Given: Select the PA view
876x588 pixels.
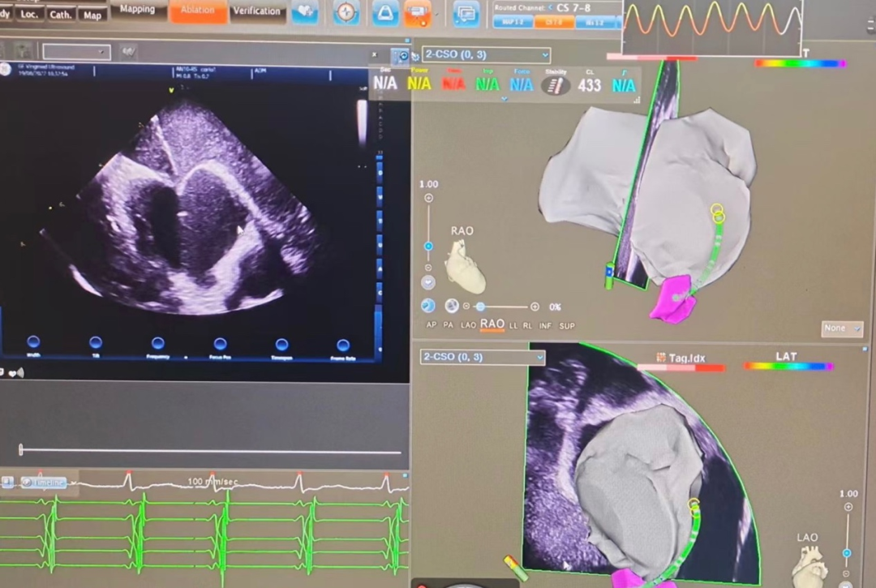Looking at the screenshot, I should click(x=448, y=325).
